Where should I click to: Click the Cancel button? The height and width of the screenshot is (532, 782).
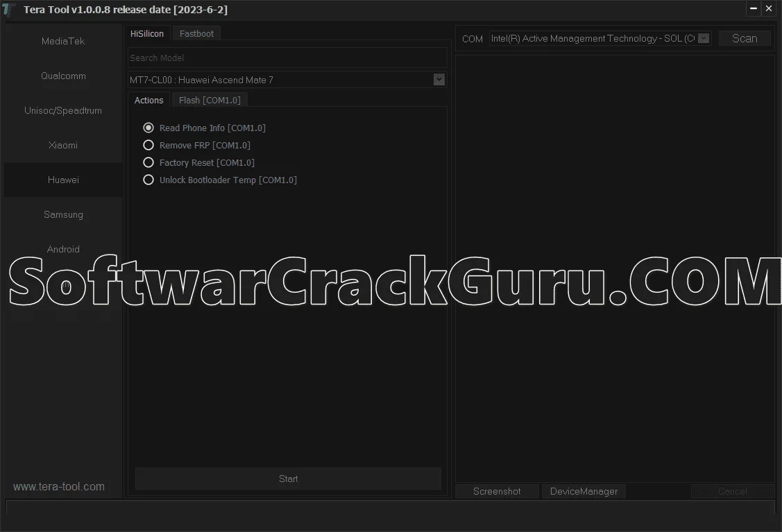[732, 491]
